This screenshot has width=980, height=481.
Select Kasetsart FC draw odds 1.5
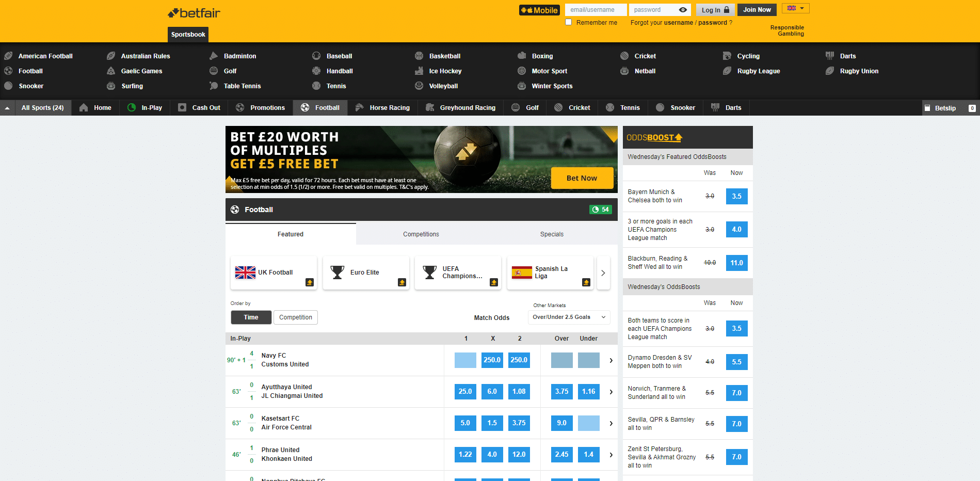point(492,423)
